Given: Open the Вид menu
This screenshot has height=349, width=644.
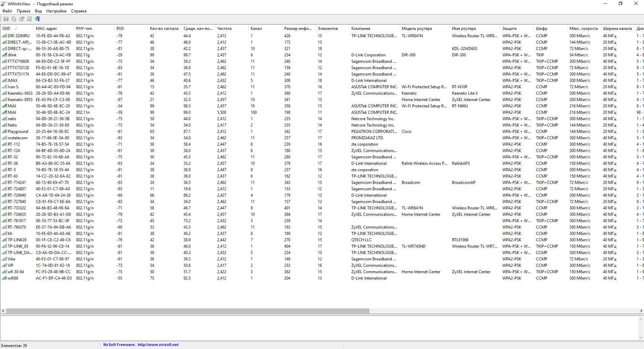Looking at the screenshot, I should pos(38,11).
